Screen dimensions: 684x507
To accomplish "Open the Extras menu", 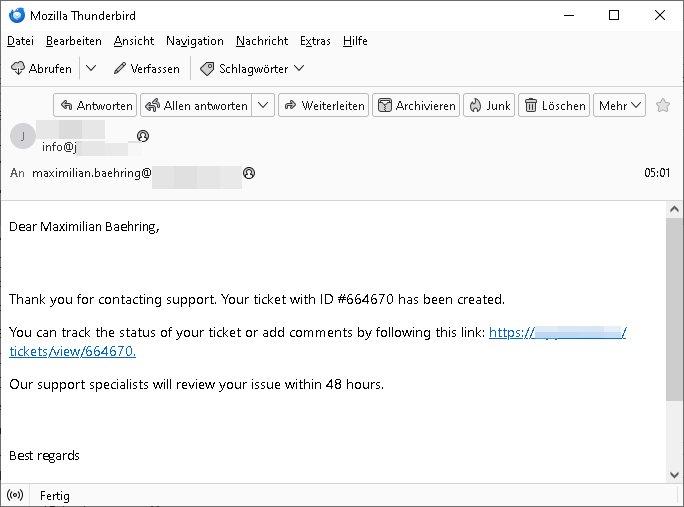I will (x=315, y=41).
